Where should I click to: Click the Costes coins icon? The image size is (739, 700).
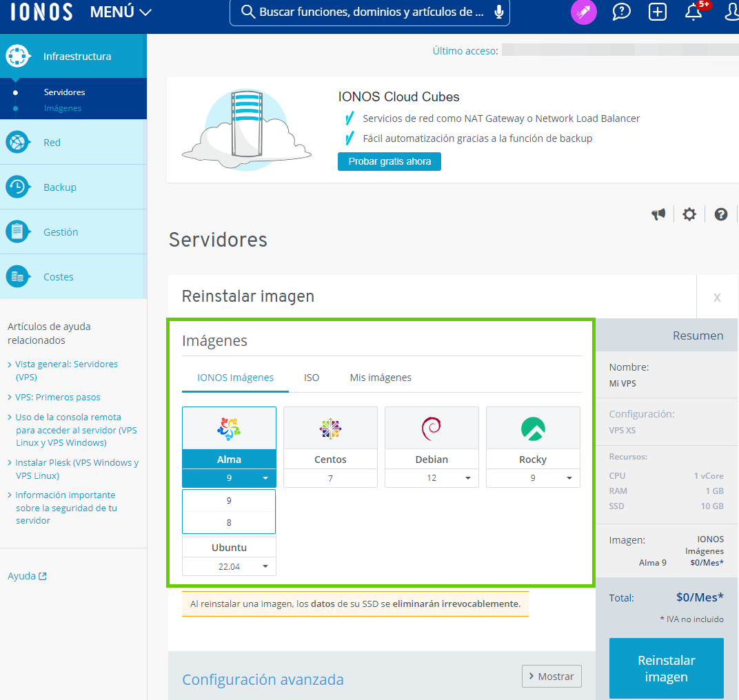[x=17, y=276]
